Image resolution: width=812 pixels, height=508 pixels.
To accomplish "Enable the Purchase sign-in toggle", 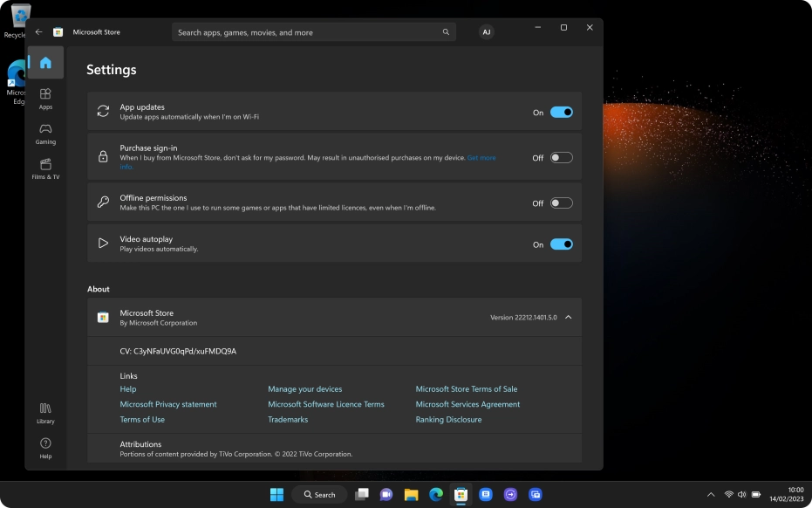I will (561, 158).
